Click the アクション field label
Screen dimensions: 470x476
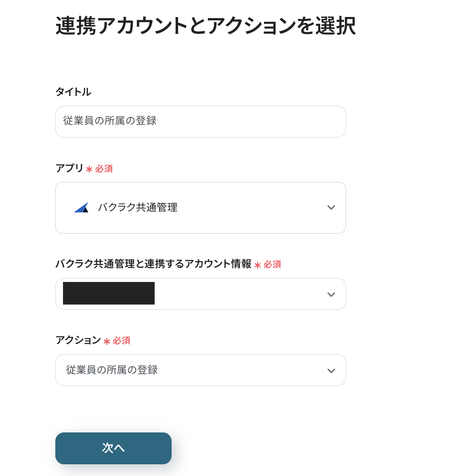78,340
